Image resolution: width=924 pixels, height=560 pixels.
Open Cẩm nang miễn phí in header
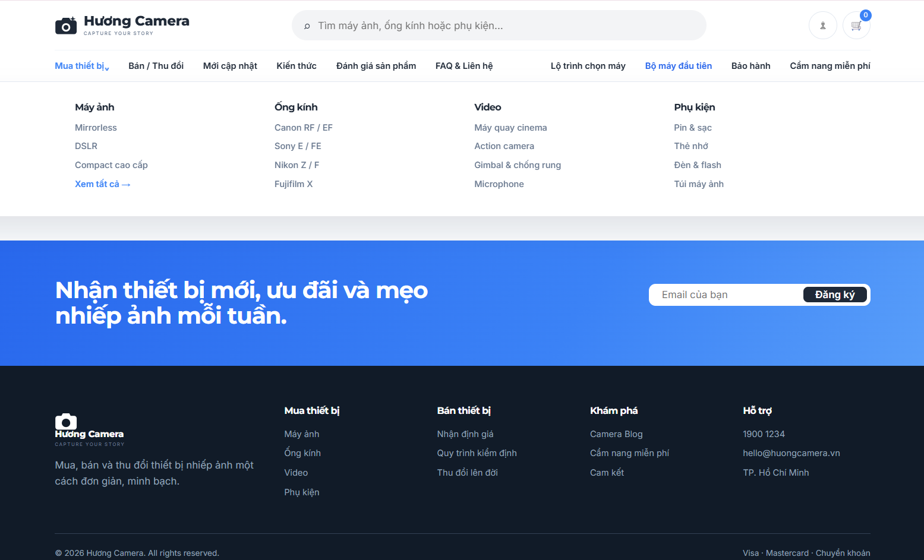point(830,66)
